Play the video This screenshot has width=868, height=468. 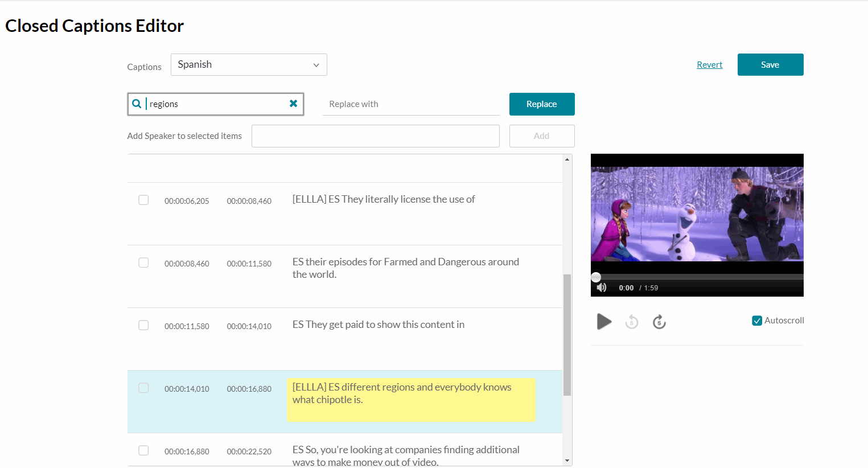604,322
